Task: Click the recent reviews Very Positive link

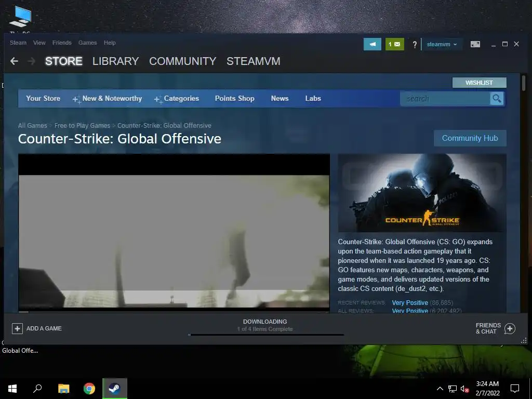Action: 410,303
